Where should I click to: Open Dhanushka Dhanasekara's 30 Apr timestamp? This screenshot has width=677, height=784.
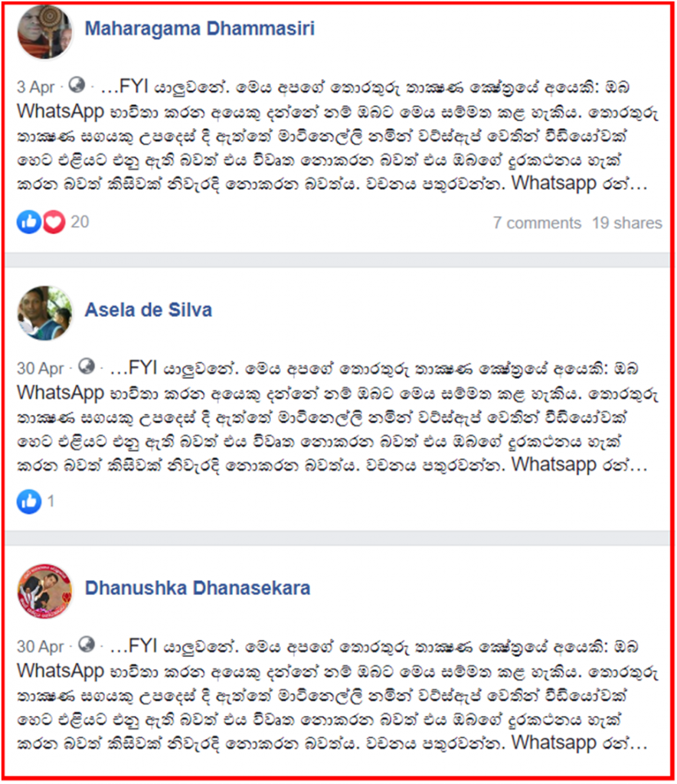pos(40,646)
